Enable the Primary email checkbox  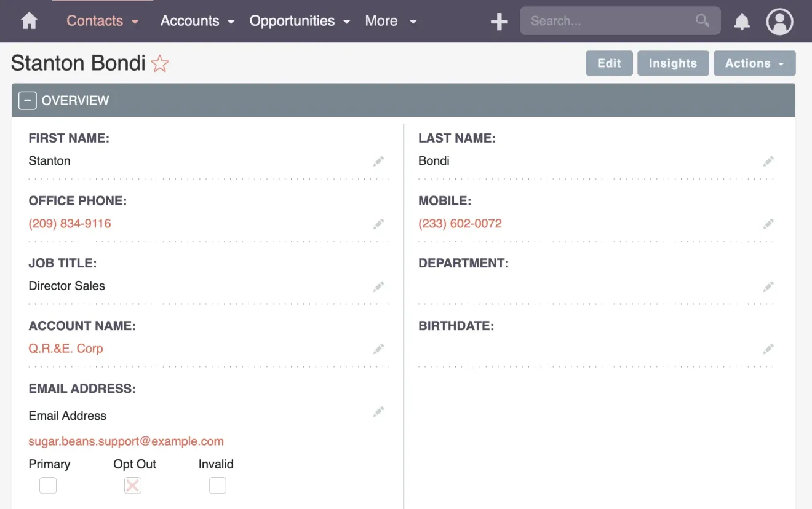pyautogui.click(x=47, y=485)
